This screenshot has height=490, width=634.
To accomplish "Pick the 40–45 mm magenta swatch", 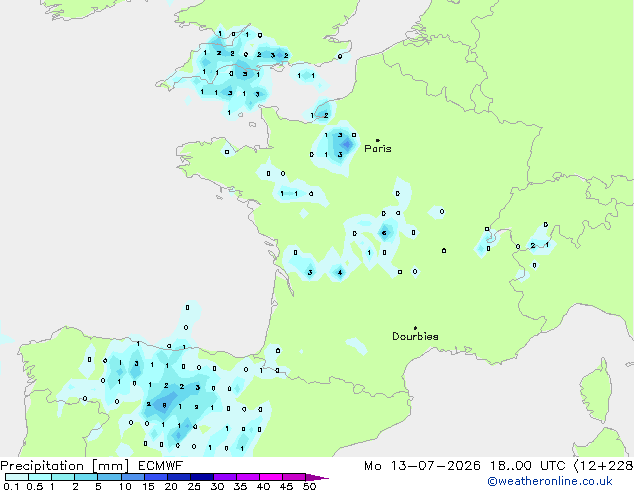I will click(271, 477).
